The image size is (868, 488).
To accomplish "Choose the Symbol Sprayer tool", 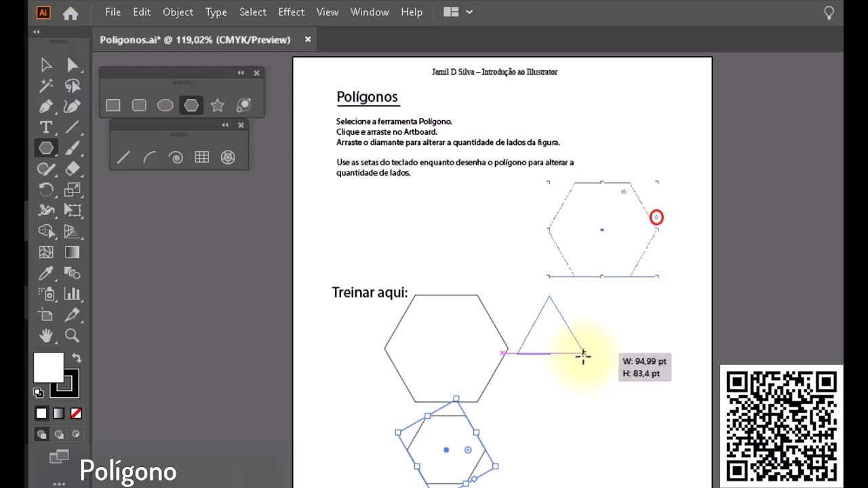I will point(46,293).
